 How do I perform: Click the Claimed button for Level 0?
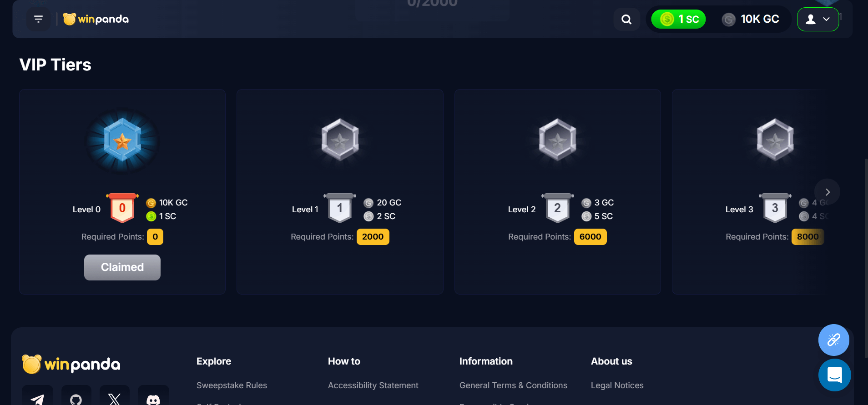(x=122, y=267)
